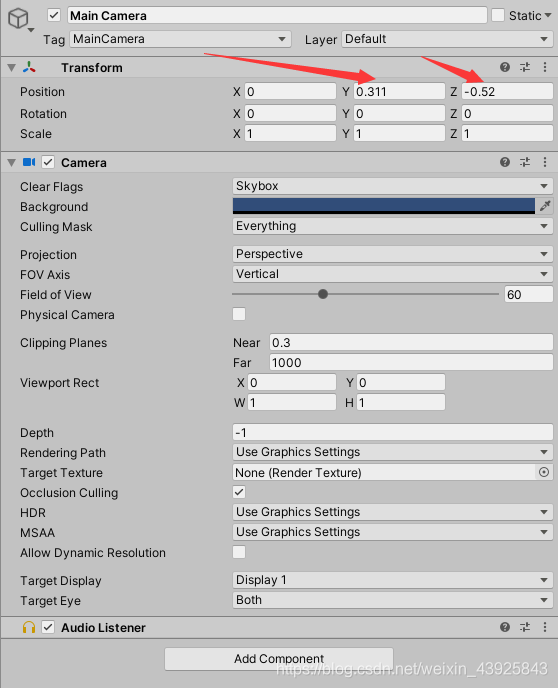
Task: Click Viewport Rect Y field
Action: point(401,382)
